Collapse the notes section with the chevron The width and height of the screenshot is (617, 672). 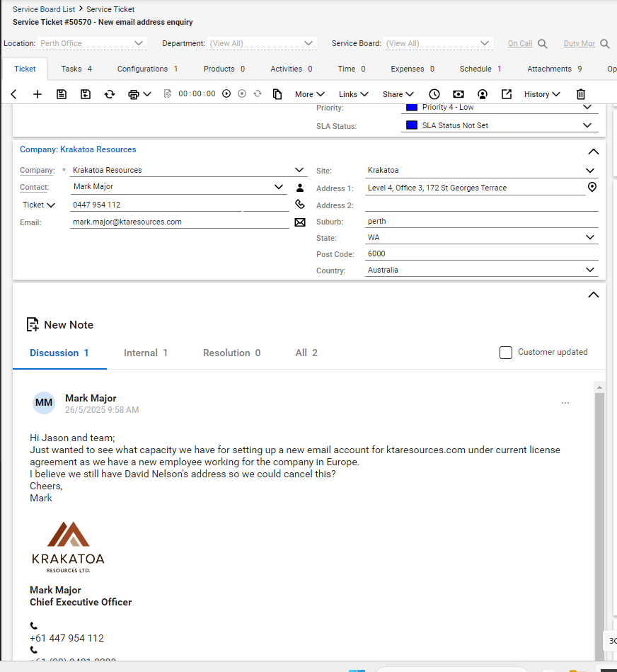593,295
